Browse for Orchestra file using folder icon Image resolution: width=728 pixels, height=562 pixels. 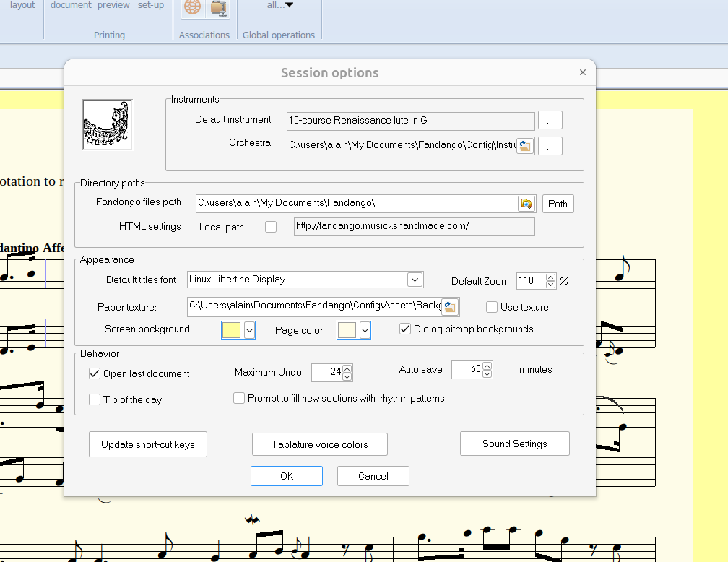click(525, 146)
